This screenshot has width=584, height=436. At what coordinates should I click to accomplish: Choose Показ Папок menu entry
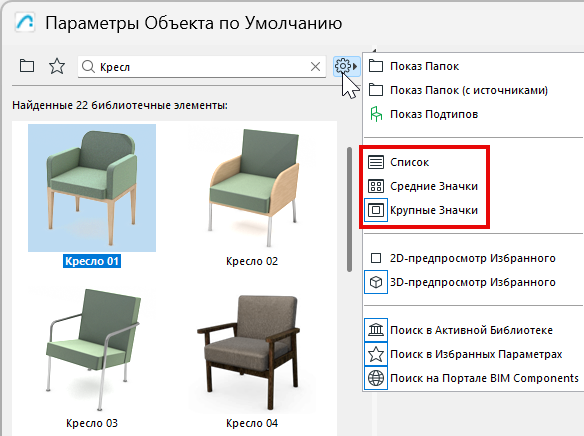(x=424, y=66)
